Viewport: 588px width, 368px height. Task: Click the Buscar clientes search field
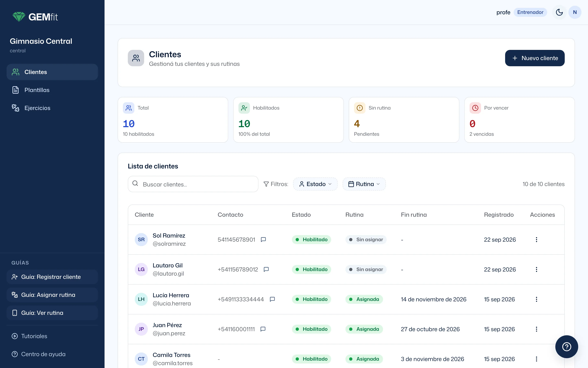pos(193,184)
